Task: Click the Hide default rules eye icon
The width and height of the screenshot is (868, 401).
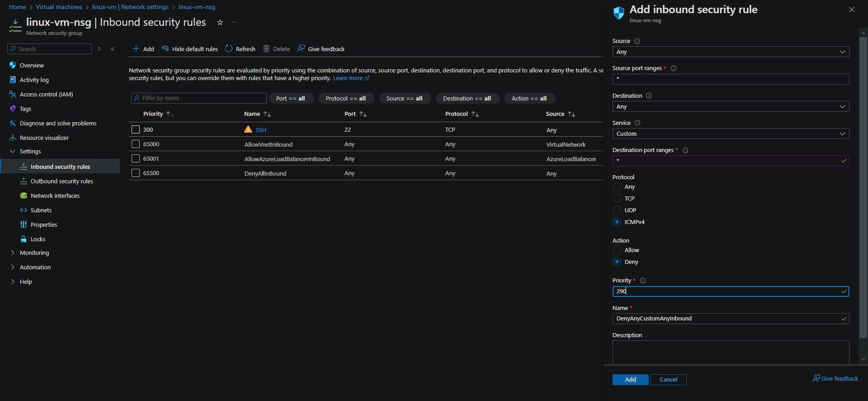Action: point(165,48)
